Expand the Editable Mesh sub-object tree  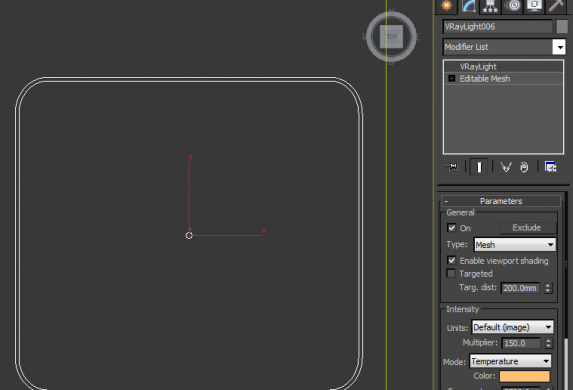click(452, 79)
